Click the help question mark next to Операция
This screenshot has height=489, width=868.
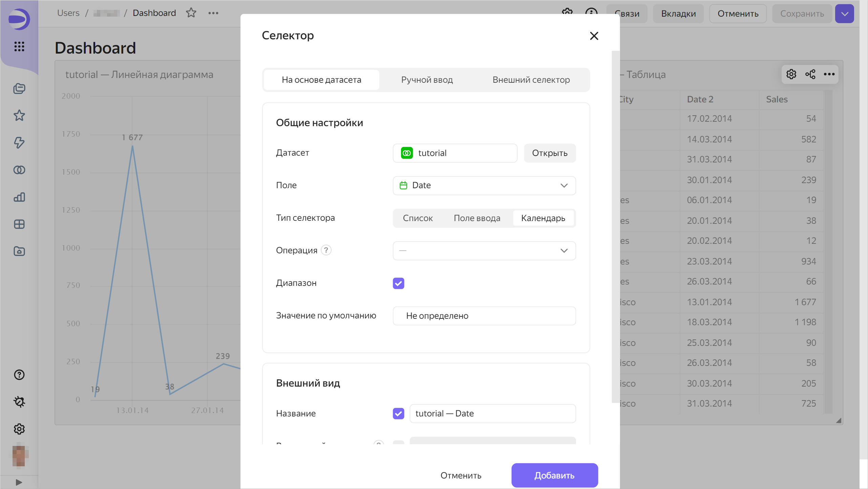tap(326, 250)
